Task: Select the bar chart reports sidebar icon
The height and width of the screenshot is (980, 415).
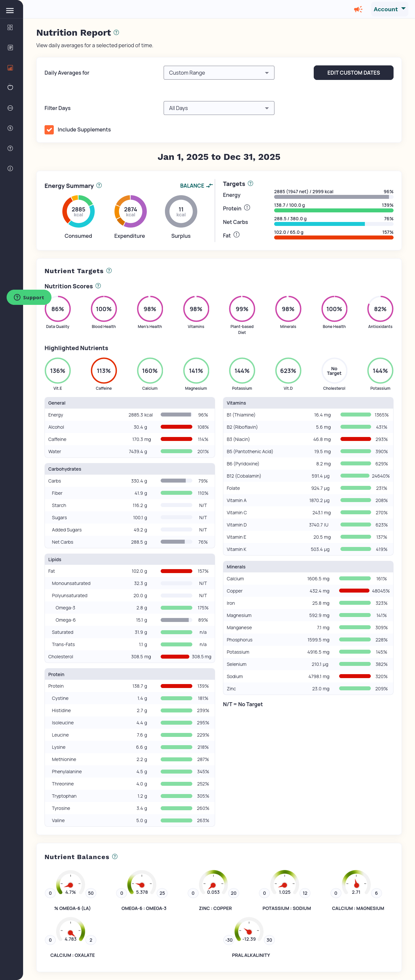Action: (10, 68)
